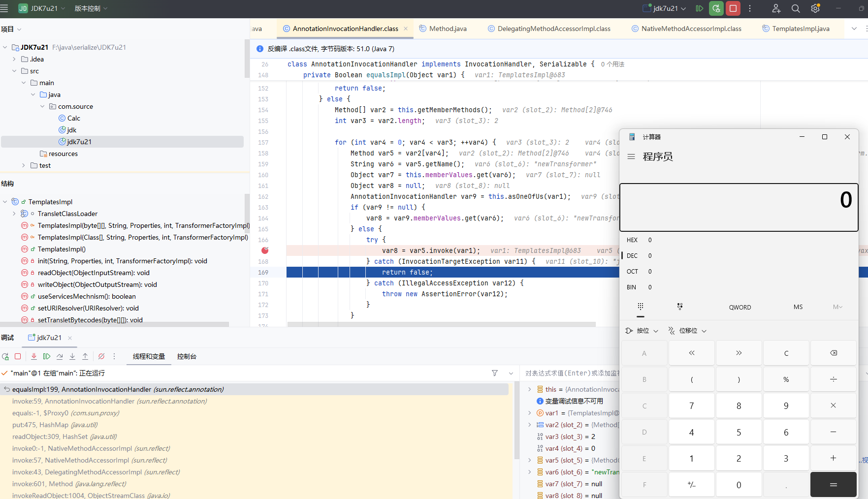Open the 按位 bitwise dropdown in calculator
The image size is (868, 499).
point(642,331)
